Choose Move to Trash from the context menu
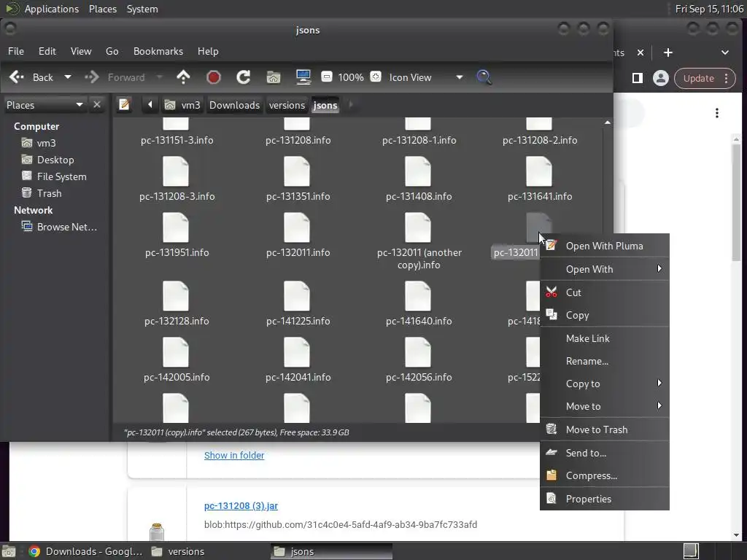This screenshot has height=560, width=747. 605,429
